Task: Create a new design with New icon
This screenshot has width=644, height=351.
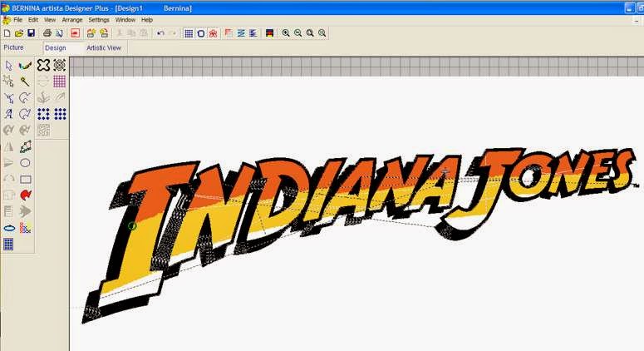Action: pos(7,33)
